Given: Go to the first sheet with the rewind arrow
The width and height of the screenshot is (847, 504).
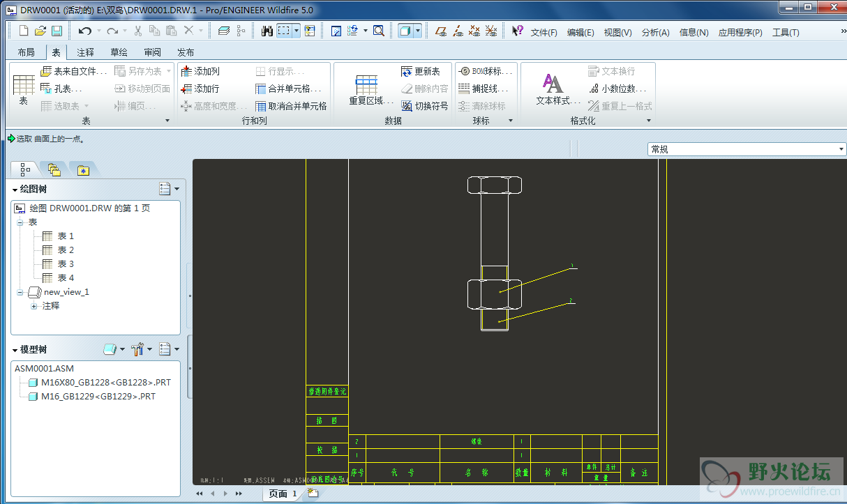Looking at the screenshot, I should pos(200,494).
